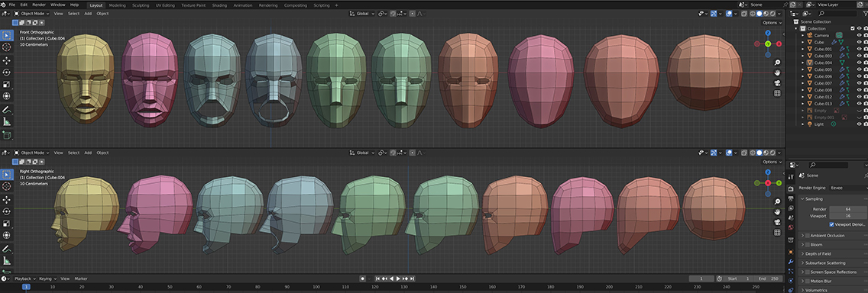
Task: Click the Render samples value 64
Action: tap(848, 209)
